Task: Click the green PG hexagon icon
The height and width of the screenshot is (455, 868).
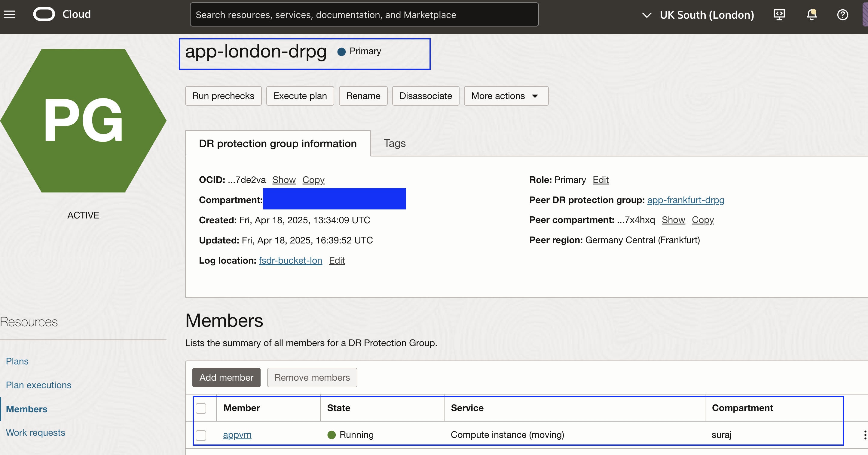Action: click(x=83, y=120)
